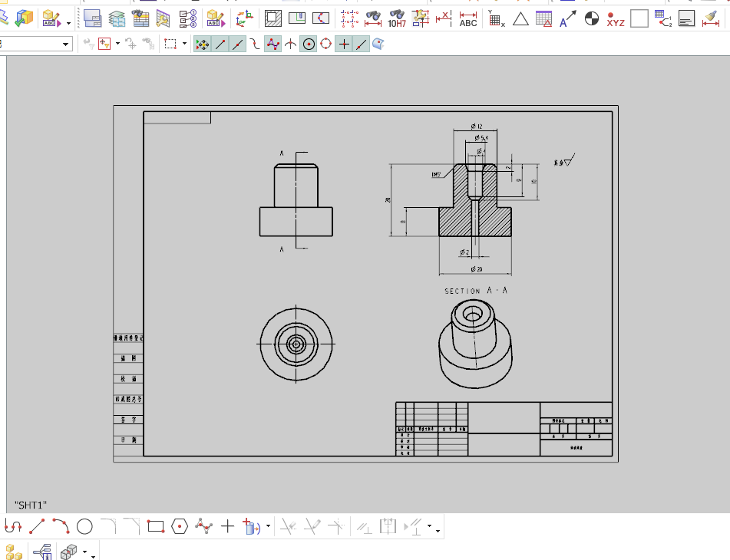Toggle the pole point snap button
This screenshot has width=730, height=560.
[x=273, y=44]
